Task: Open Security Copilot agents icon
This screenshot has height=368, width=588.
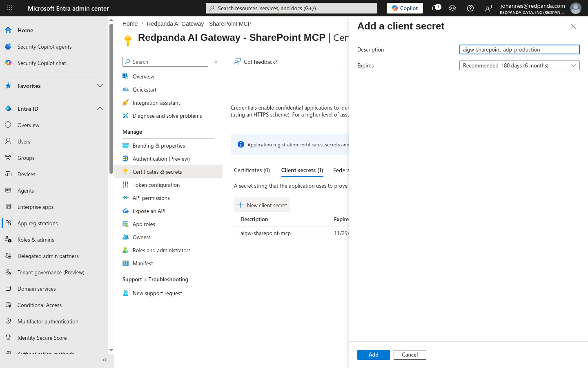Action: (8, 47)
